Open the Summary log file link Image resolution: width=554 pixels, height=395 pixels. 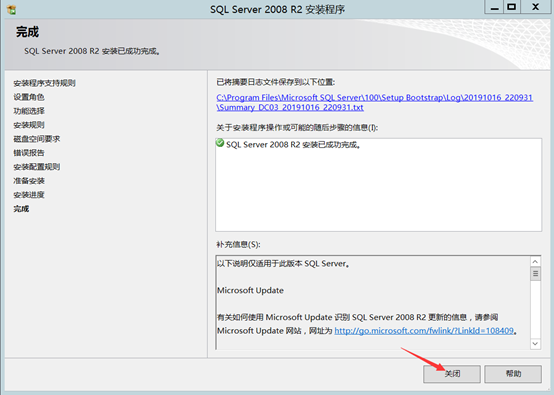tap(375, 102)
